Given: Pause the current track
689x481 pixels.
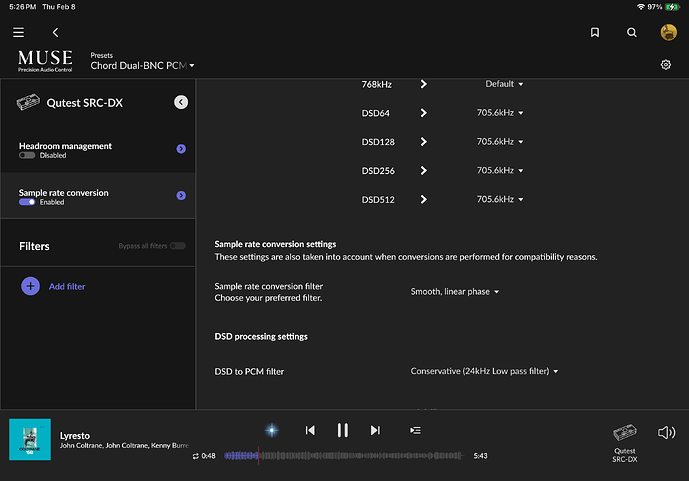Looking at the screenshot, I should click(343, 430).
